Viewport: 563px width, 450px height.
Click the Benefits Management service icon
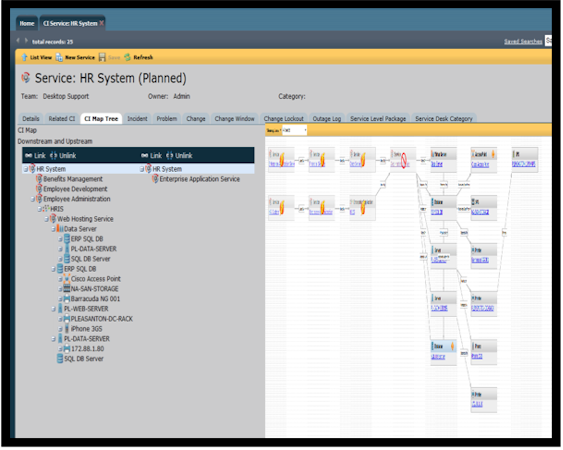coord(39,179)
